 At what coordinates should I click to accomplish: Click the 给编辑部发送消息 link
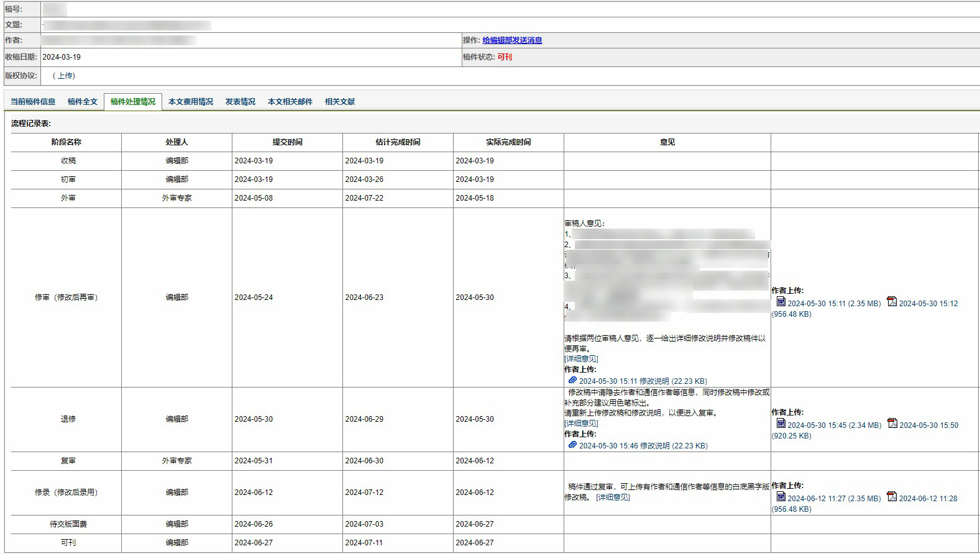[512, 40]
